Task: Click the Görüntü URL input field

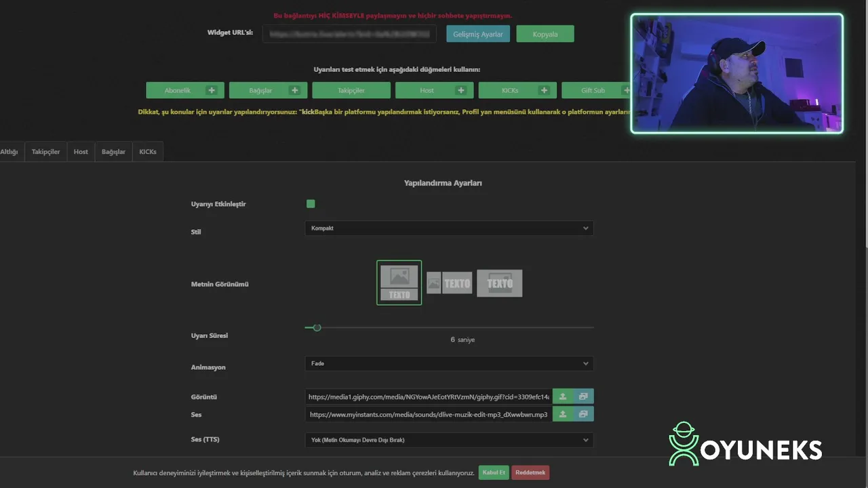Action: [x=429, y=396]
